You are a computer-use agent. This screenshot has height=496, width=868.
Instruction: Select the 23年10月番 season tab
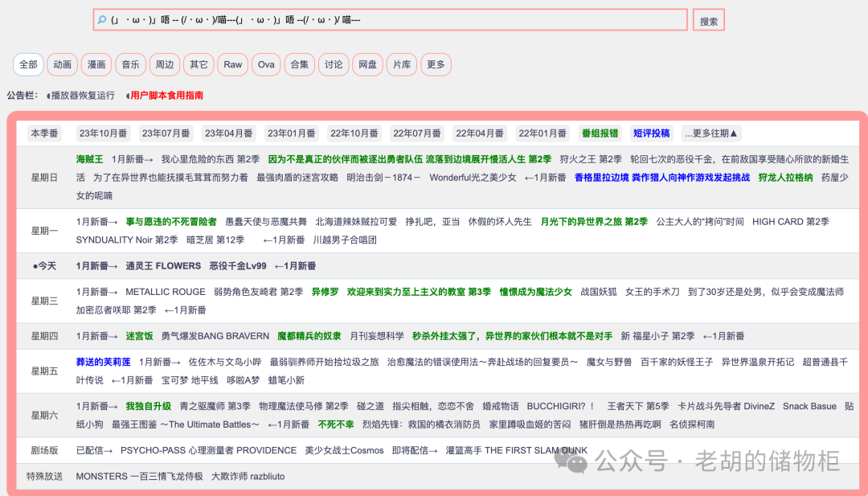[103, 133]
